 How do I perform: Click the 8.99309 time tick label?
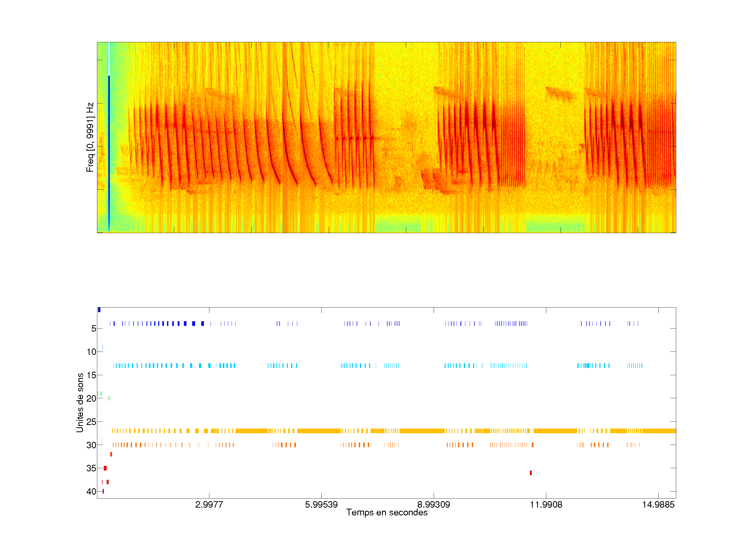coord(434,505)
